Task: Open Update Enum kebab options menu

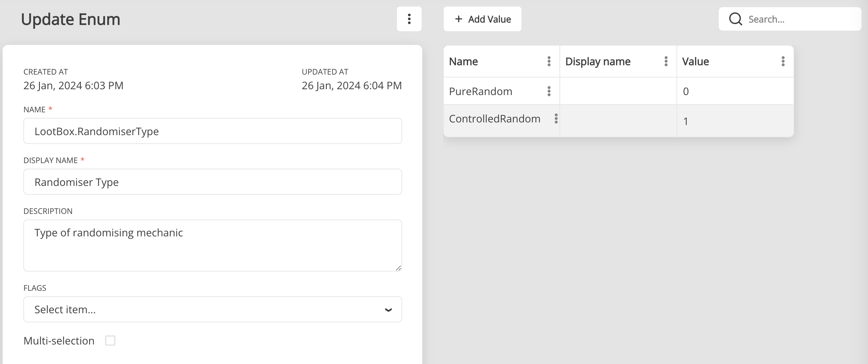Action: 409,19
